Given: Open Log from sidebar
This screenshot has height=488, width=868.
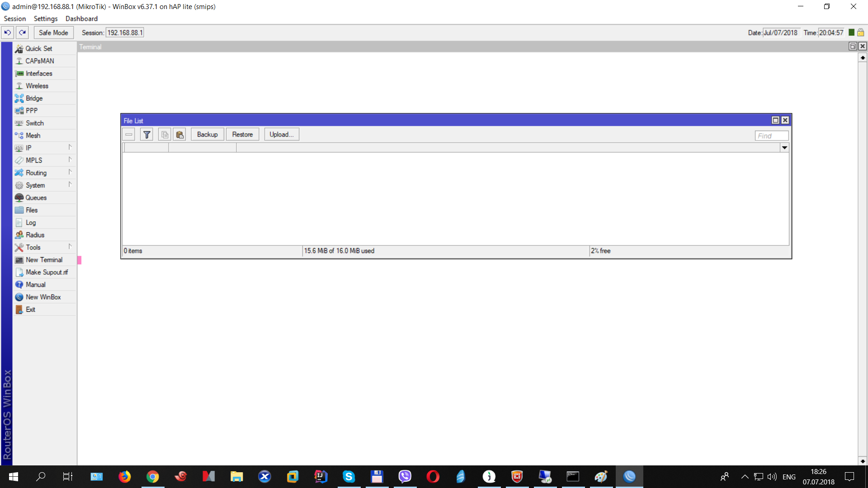Looking at the screenshot, I should point(45,222).
